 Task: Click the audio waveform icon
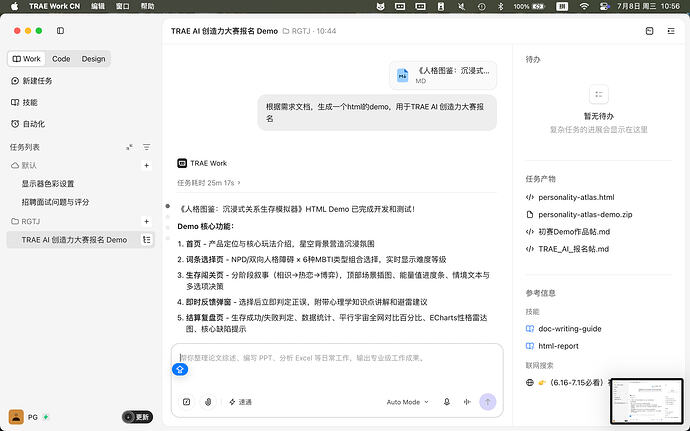pyautogui.click(x=467, y=402)
